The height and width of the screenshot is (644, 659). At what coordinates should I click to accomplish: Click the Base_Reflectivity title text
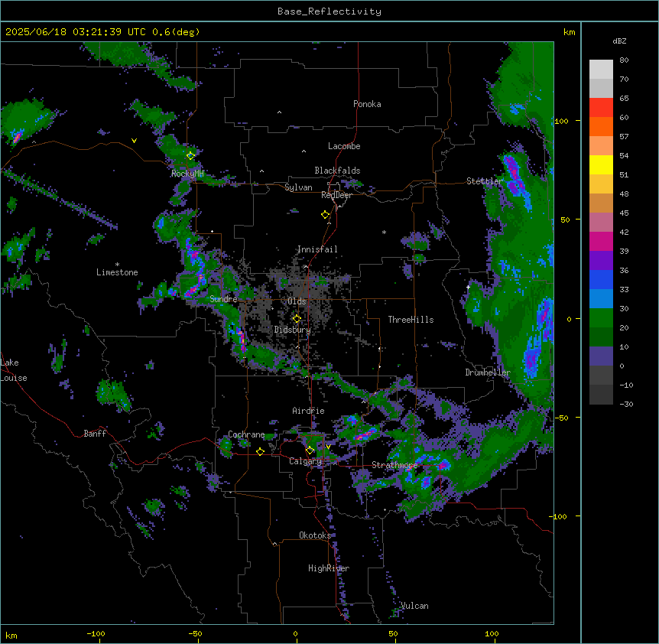tap(329, 11)
